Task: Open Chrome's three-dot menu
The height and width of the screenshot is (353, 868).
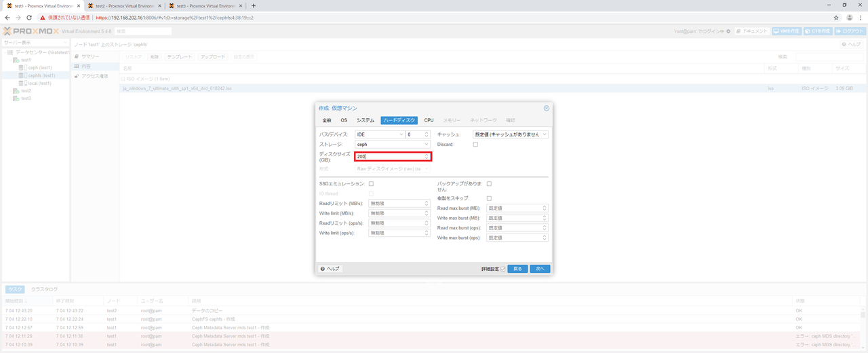Action: 861,18
